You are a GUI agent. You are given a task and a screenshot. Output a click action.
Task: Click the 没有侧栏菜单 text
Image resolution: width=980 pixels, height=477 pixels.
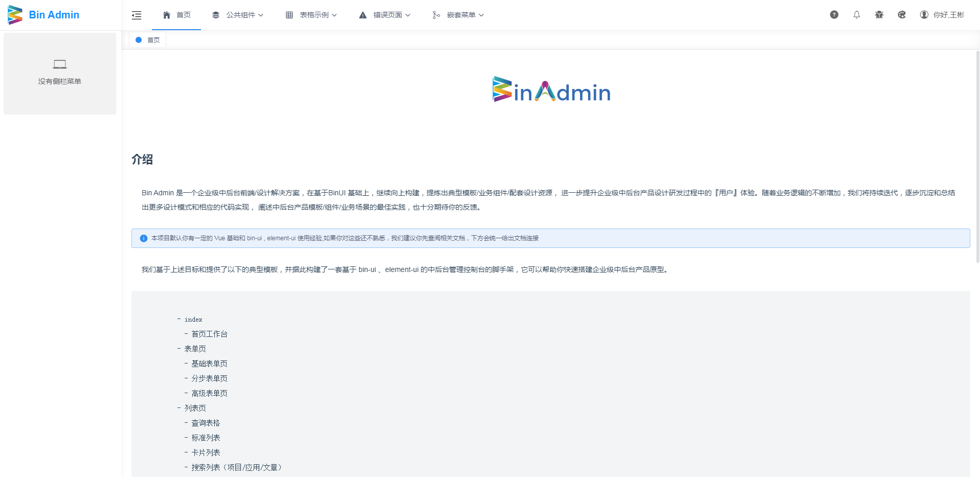[60, 81]
